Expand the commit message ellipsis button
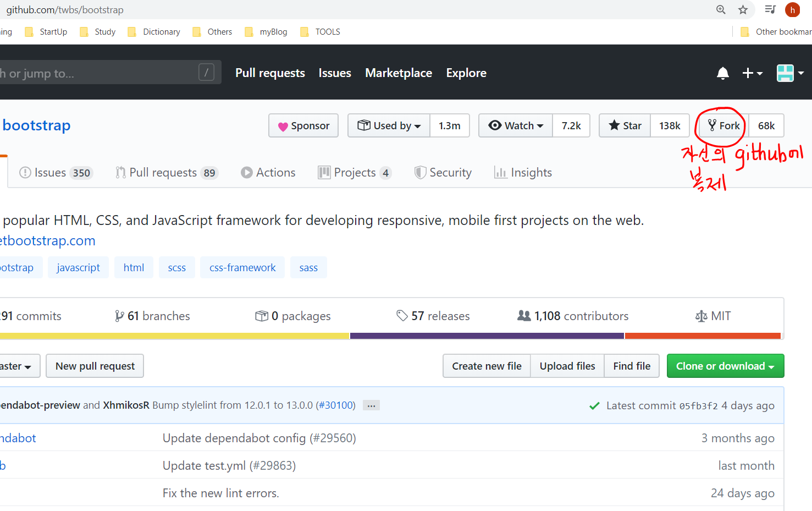 [371, 405]
